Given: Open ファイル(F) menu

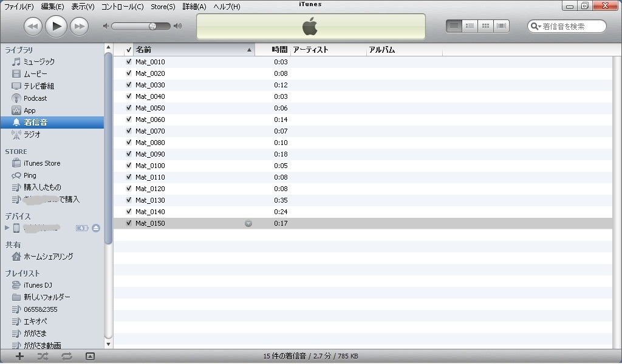Looking at the screenshot, I should [x=19, y=7].
